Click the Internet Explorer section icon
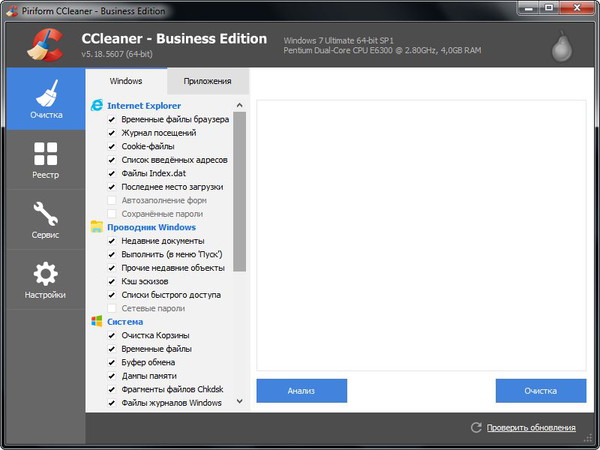Screen dimensions: 600x450 [x=97, y=105]
